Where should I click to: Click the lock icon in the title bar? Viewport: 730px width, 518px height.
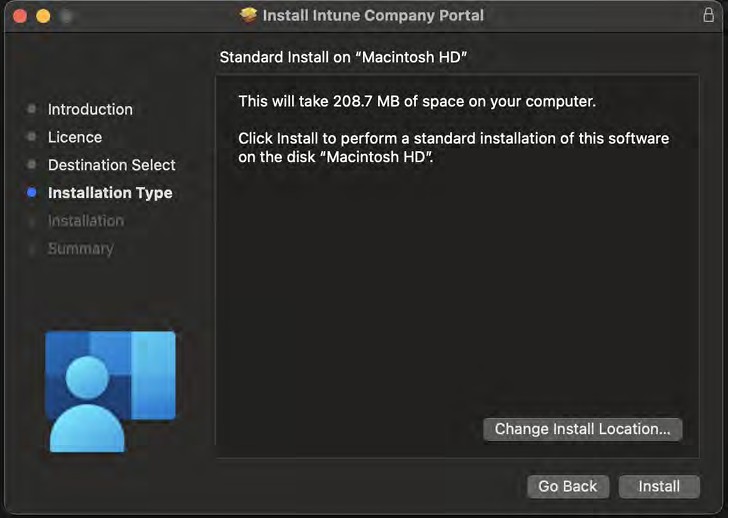[709, 15]
